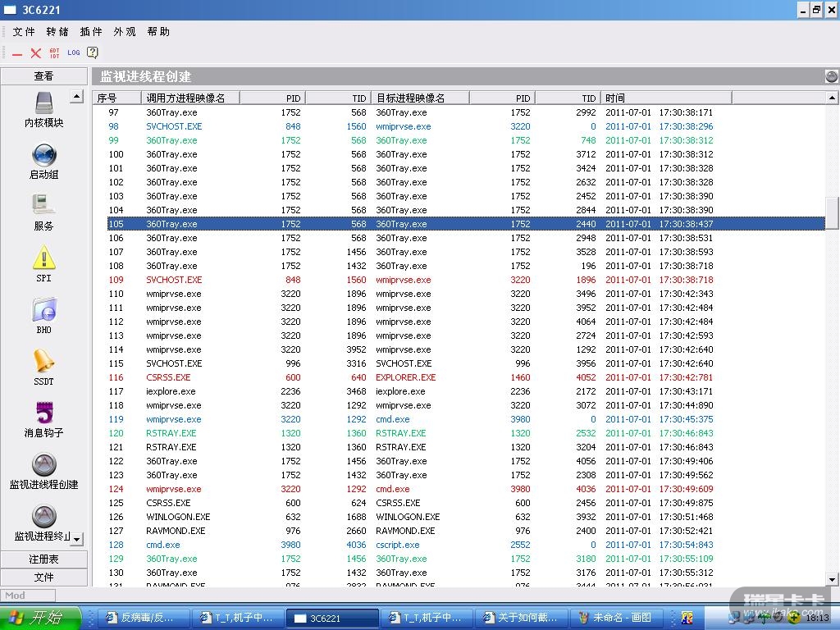This screenshot has width=840, height=630.
Task: Select row 125 CSRSS.EXE
Action: 466,503
